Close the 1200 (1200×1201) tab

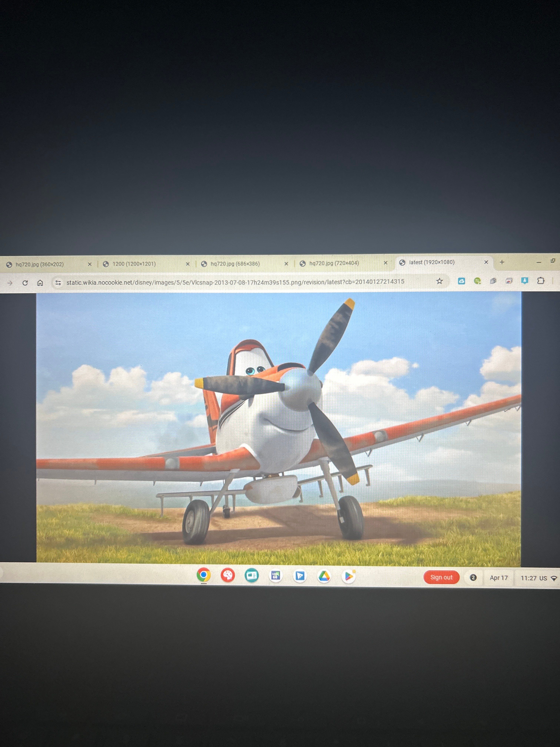[188, 264]
